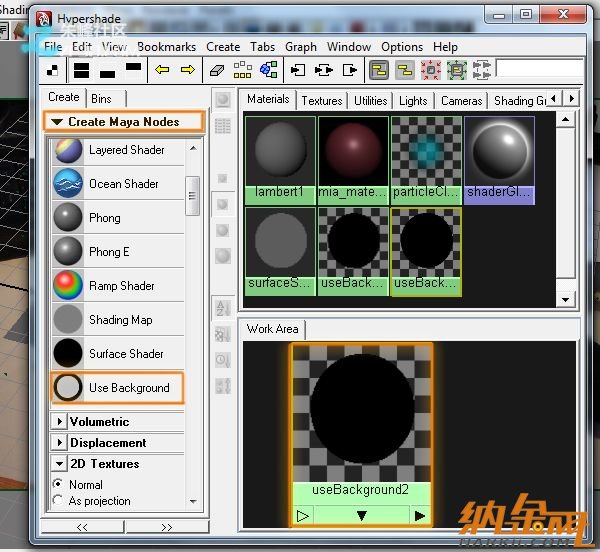The height and width of the screenshot is (552, 600).
Task: Select the Ramp Shader node icon
Action: pos(68,286)
